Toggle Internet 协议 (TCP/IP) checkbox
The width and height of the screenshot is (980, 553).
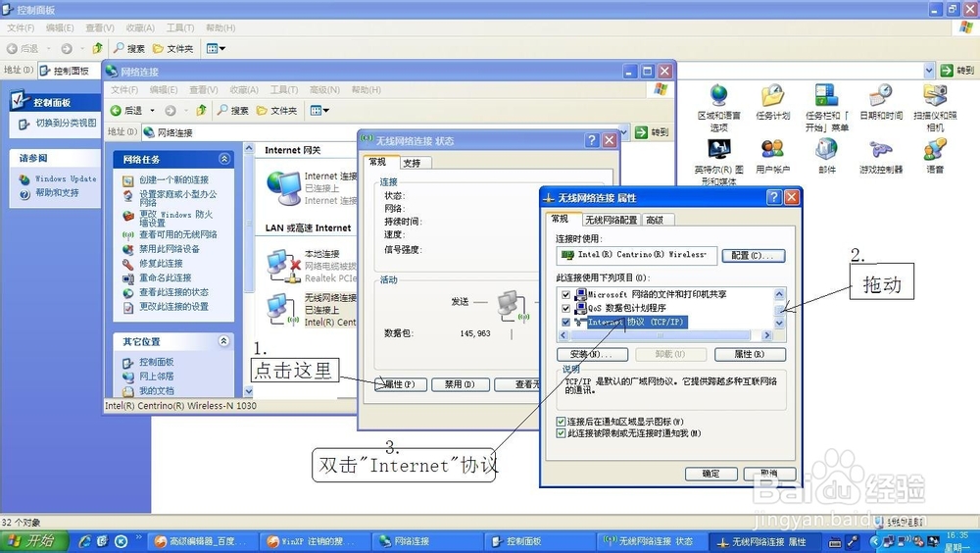(565, 323)
